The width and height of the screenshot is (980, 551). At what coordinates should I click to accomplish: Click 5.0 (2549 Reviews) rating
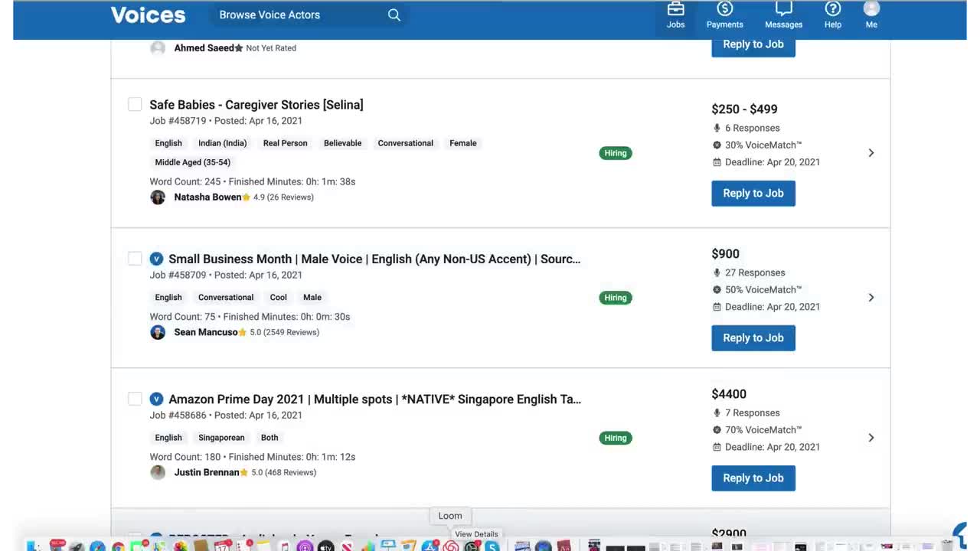(284, 332)
